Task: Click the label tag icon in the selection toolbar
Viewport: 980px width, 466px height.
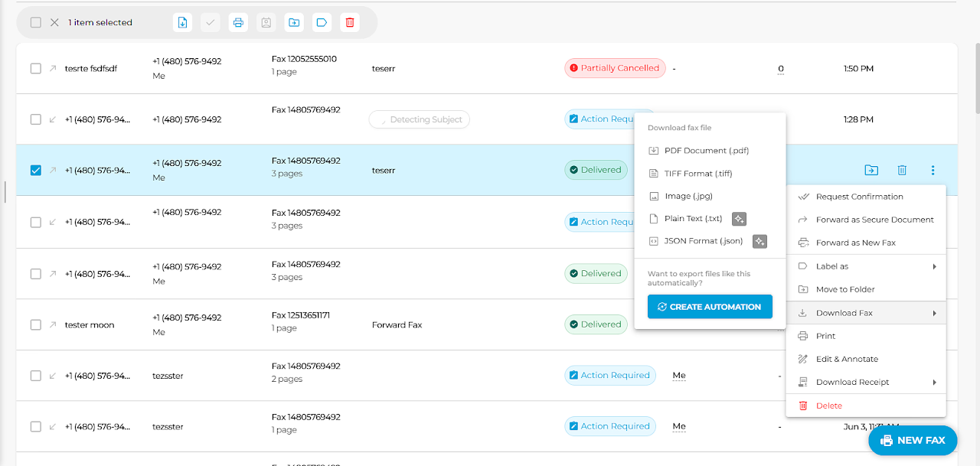Action: click(x=322, y=22)
